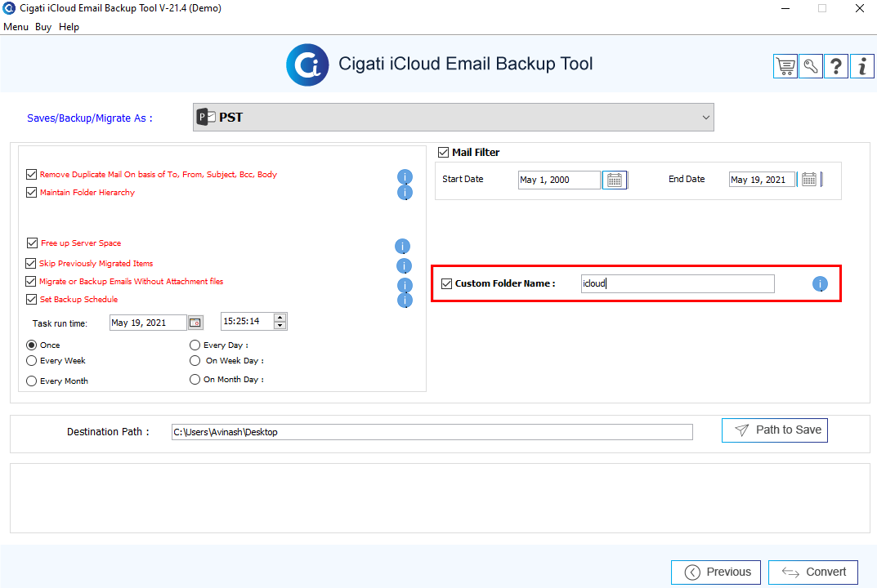Toggle Remove Duplicate Mail checkbox
The width and height of the screenshot is (877, 588).
click(x=31, y=175)
